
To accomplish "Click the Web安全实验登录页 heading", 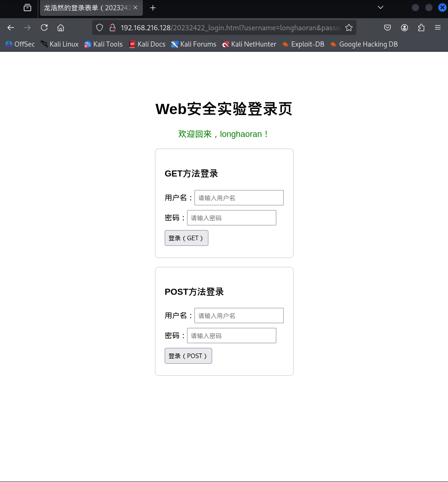I will point(224,109).
